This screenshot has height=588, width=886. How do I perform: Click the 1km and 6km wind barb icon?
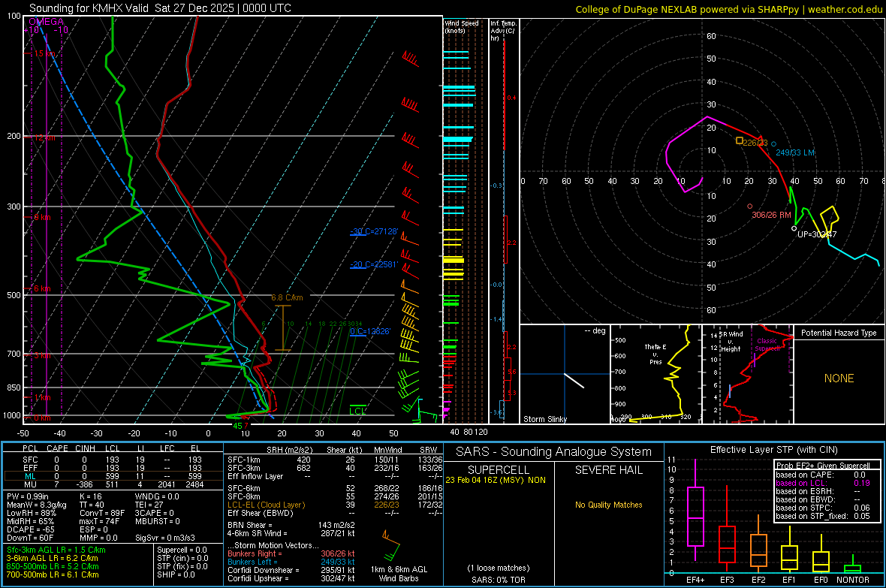(390, 544)
